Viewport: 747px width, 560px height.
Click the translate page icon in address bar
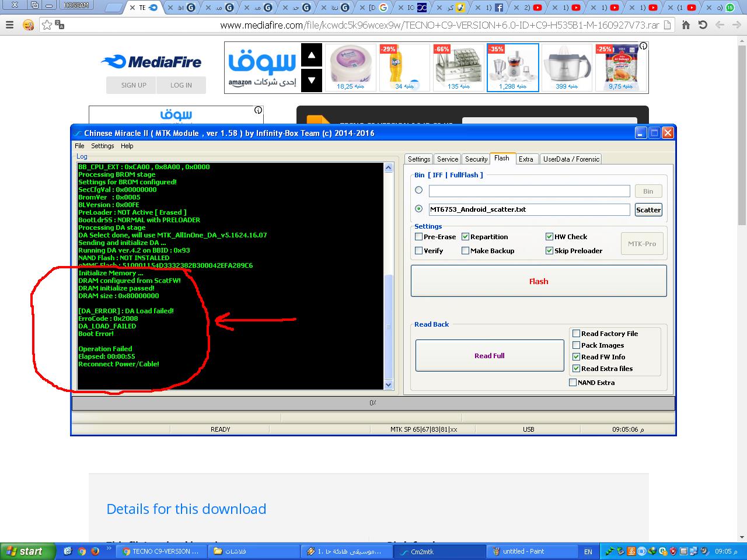point(60,25)
